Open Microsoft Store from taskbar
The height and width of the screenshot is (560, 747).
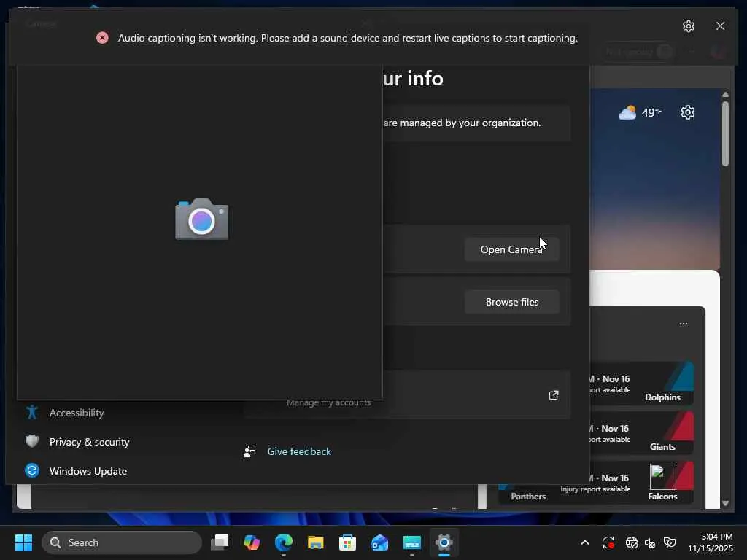point(347,542)
